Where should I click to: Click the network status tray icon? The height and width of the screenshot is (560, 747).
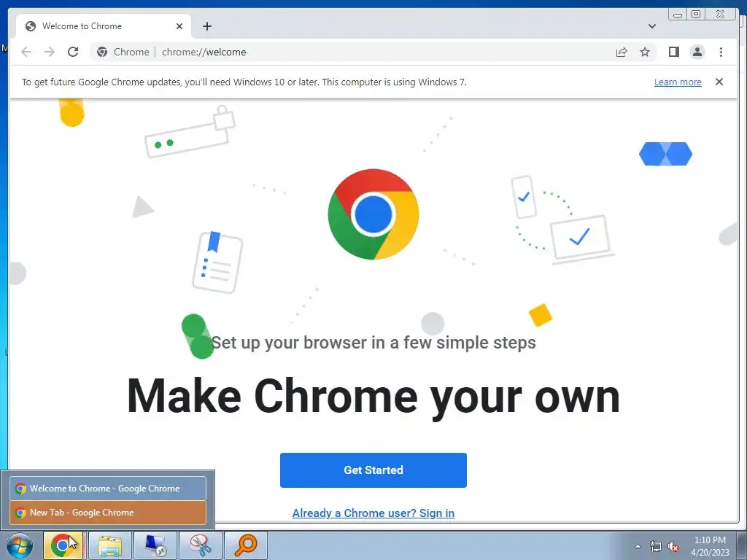click(x=656, y=546)
